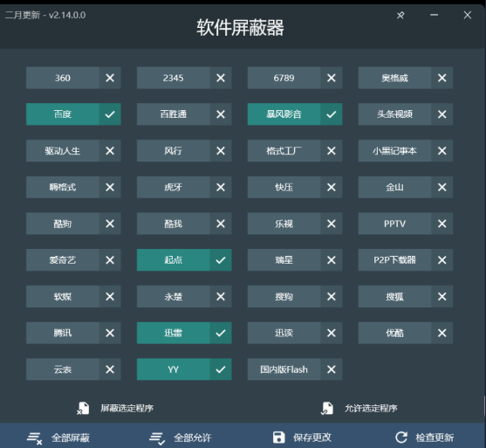Toggle the 小黑记事本 entry
Screen dimensions: 486x448
pos(406,151)
